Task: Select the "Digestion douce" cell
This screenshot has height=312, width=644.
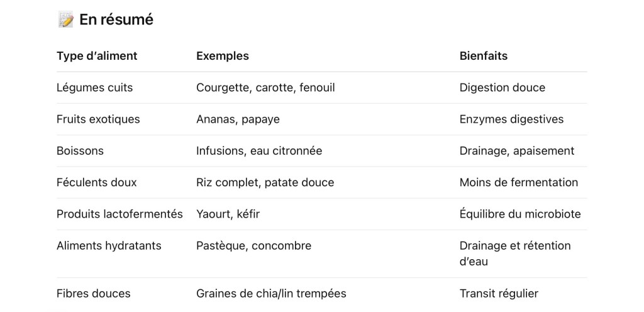Action: point(502,87)
